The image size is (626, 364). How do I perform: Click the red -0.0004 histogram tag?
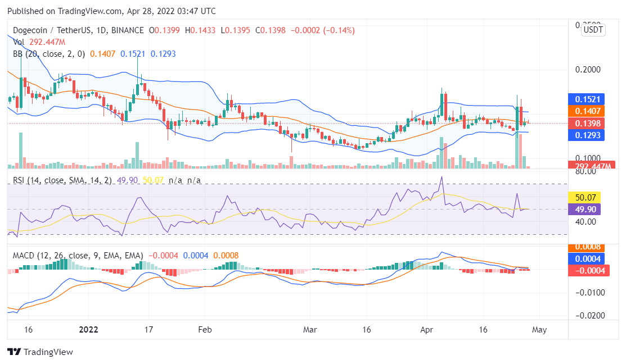586,271
